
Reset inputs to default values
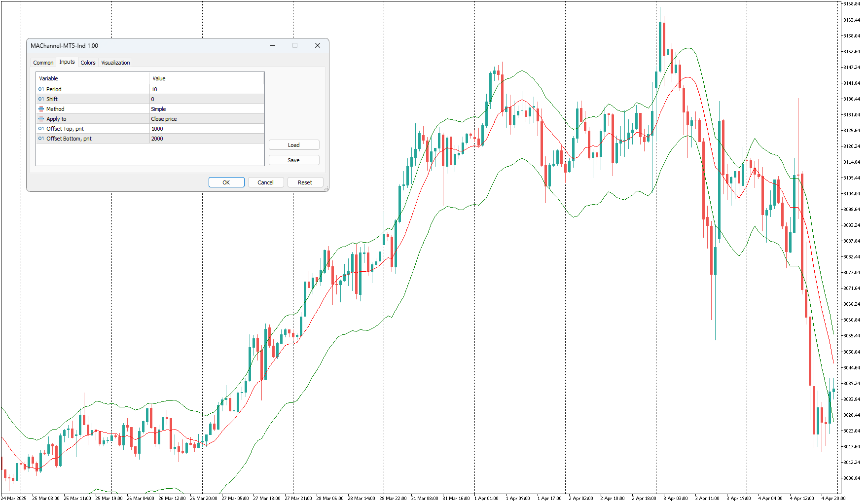(x=305, y=182)
